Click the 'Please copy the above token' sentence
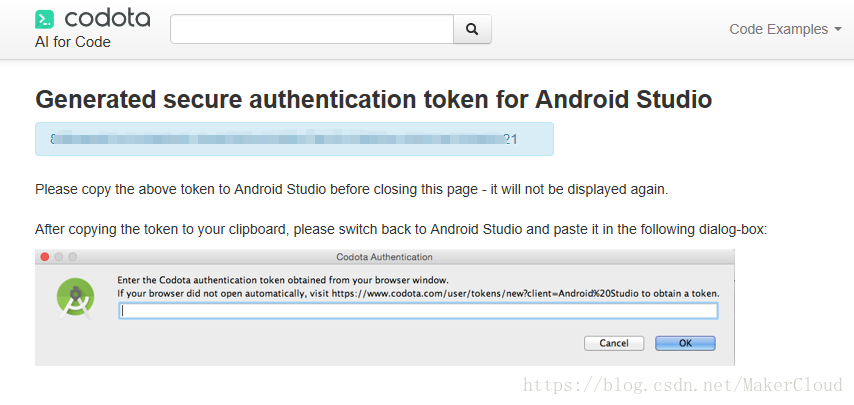The height and width of the screenshot is (405, 854). coord(351,190)
